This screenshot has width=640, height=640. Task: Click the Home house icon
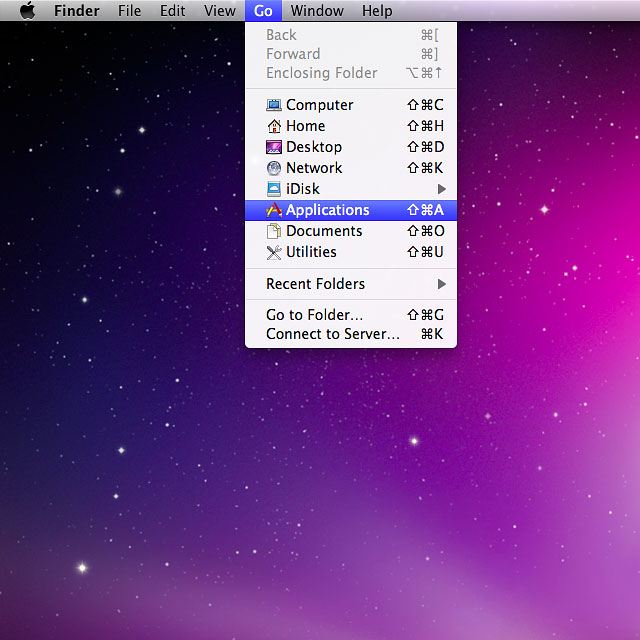274,126
